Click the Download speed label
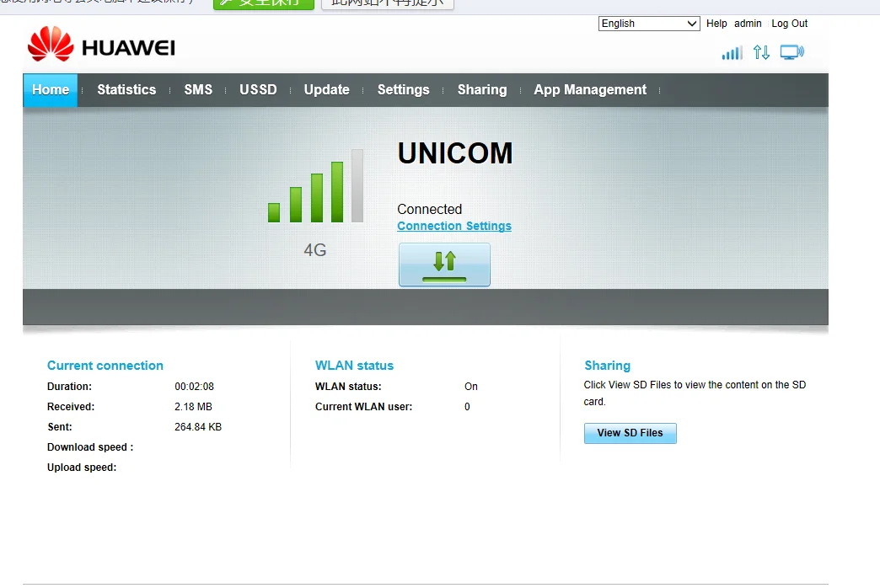This screenshot has height=588, width=880. pos(90,447)
